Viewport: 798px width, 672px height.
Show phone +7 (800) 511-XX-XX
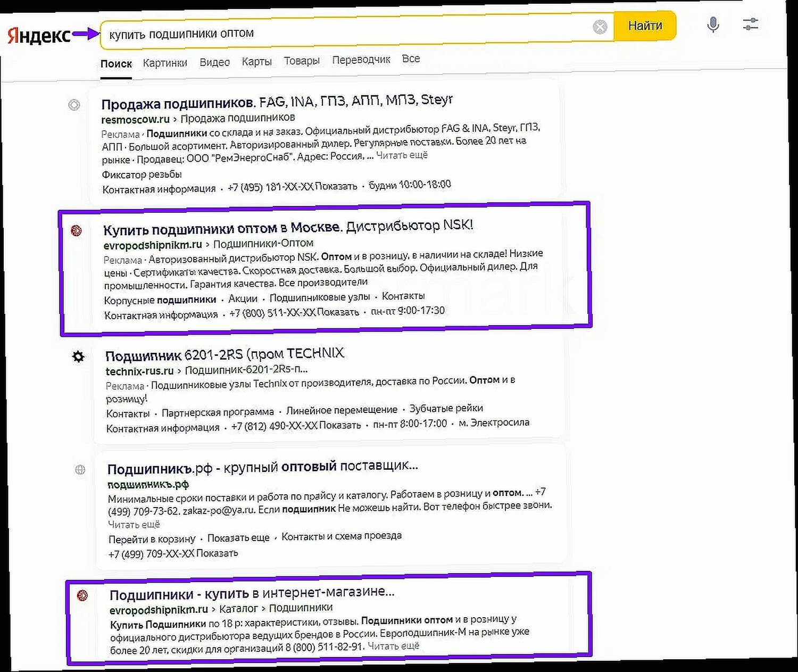(294, 313)
